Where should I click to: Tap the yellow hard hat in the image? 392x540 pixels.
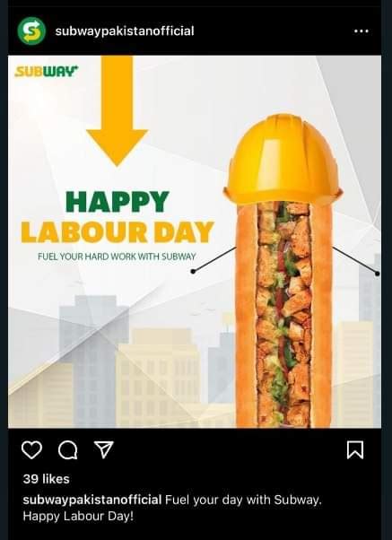tap(283, 161)
